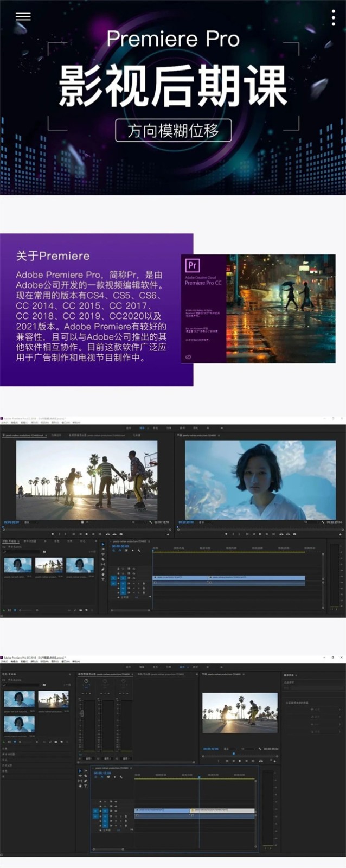
Task: Open the hamburger menu at page top
Action: tap(23, 17)
